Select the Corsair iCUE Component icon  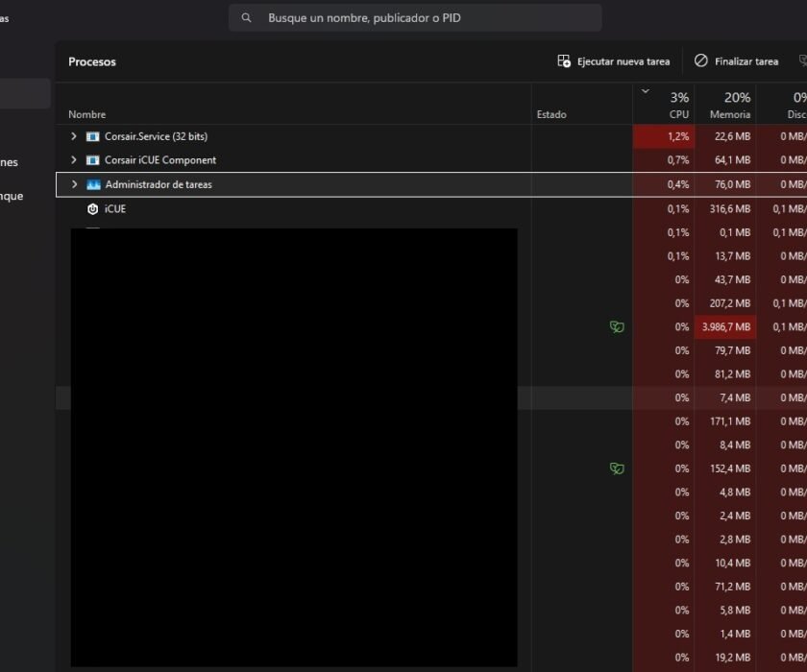(x=93, y=160)
